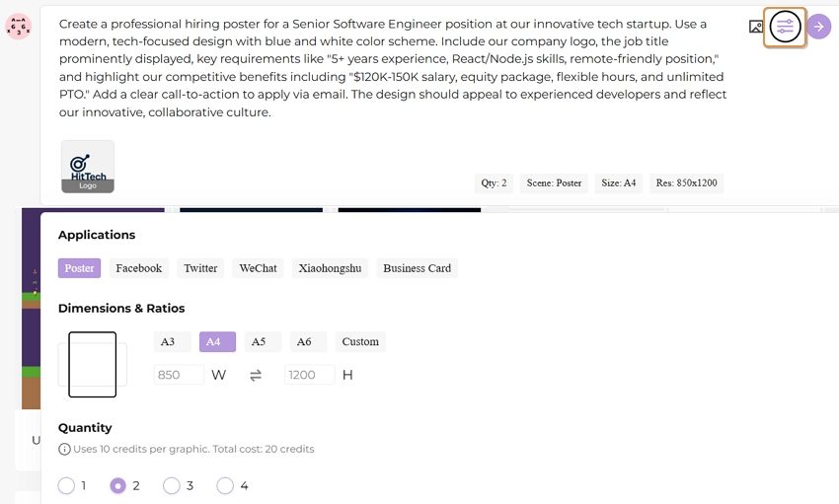The width and height of the screenshot is (839, 504).
Task: Click the Size: A4 tag
Action: pos(619,182)
